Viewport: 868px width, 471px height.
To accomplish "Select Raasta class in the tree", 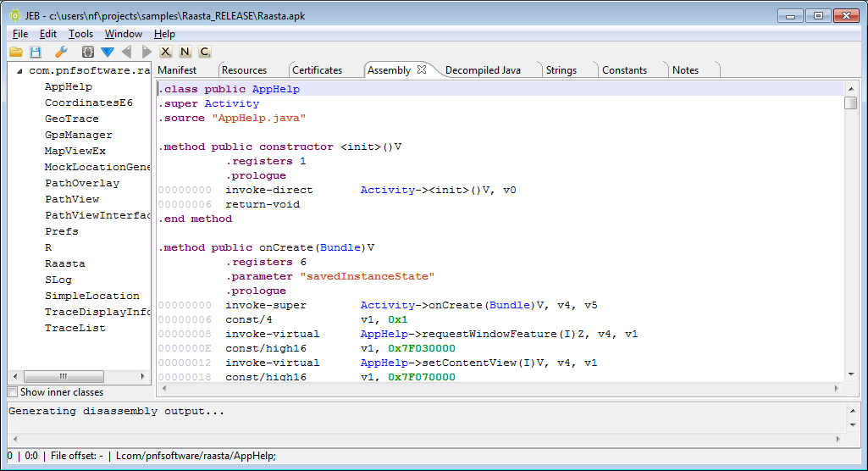I will click(64, 263).
